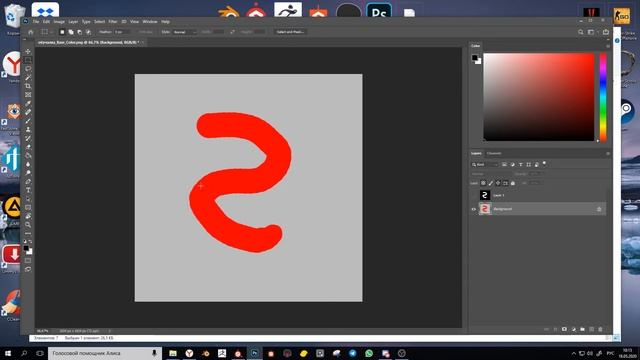Image resolution: width=640 pixels, height=360 pixels.
Task: Pick a red shade in color field
Action: tap(539, 97)
